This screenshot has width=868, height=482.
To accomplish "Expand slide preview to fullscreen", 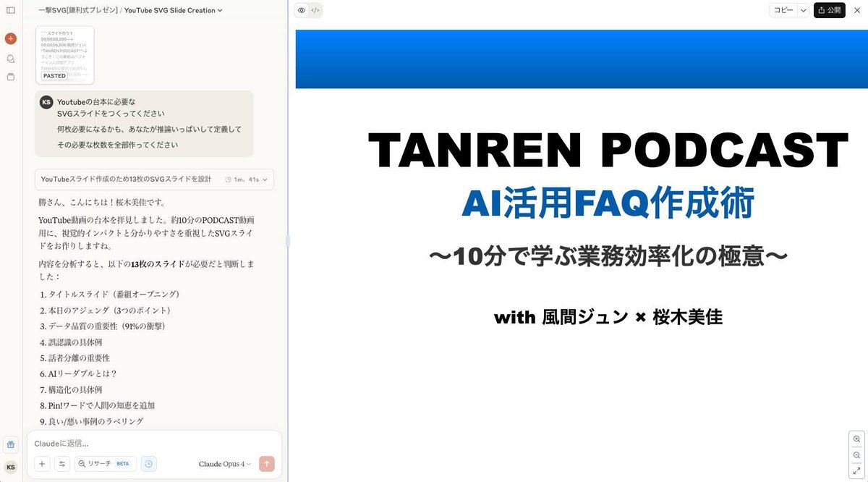I will coord(857,470).
